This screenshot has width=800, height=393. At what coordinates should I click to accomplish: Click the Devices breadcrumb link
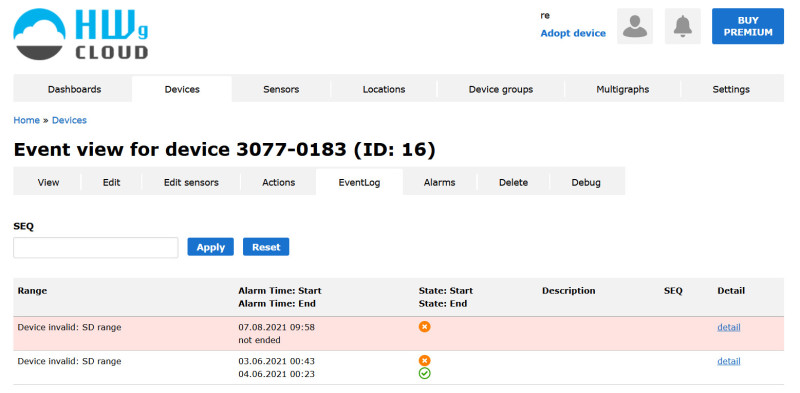69,120
